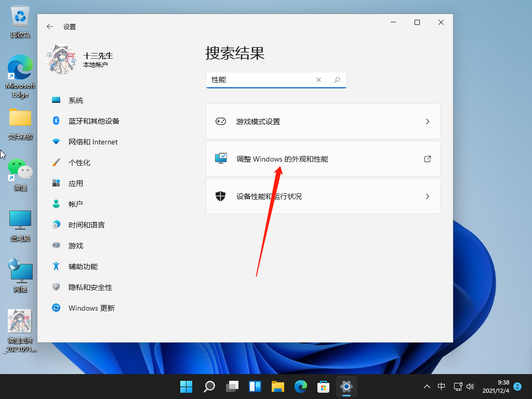Expand the 设备性能和运行状况 result chevron
This screenshot has width=532, height=399.
[428, 196]
